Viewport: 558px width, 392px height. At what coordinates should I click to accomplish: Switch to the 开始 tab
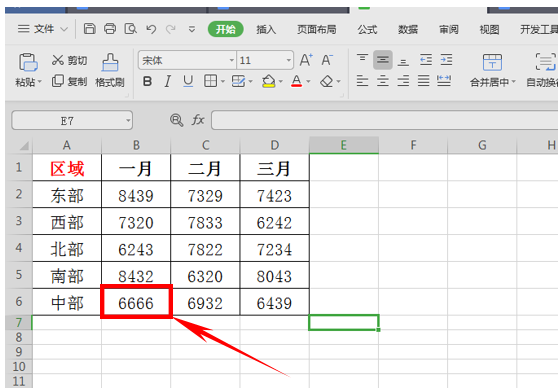(x=226, y=29)
